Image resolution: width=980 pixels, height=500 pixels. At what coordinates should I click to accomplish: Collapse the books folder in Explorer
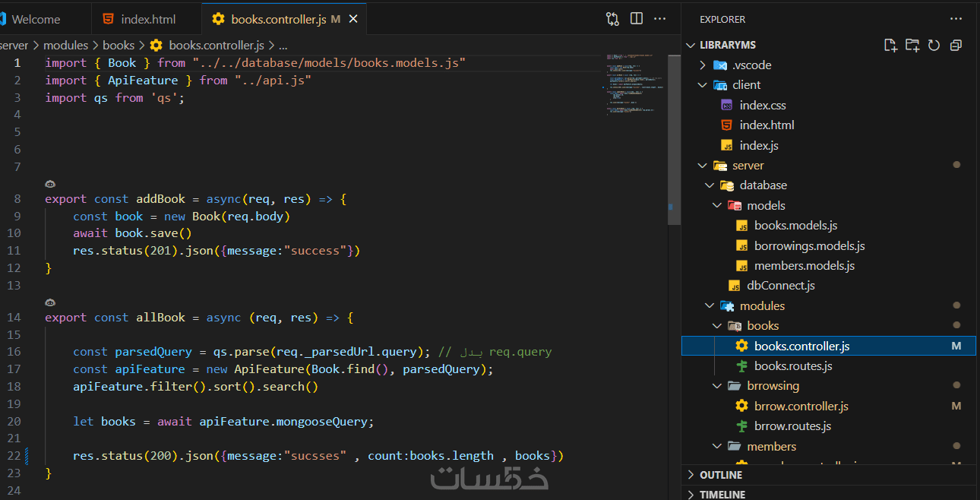[x=829, y=325]
